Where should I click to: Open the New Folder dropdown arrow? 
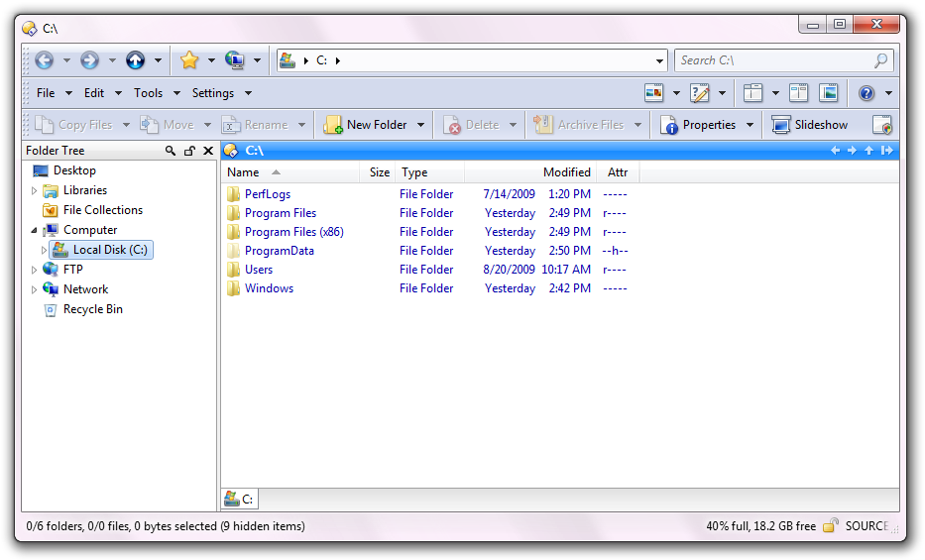pyautogui.click(x=420, y=125)
